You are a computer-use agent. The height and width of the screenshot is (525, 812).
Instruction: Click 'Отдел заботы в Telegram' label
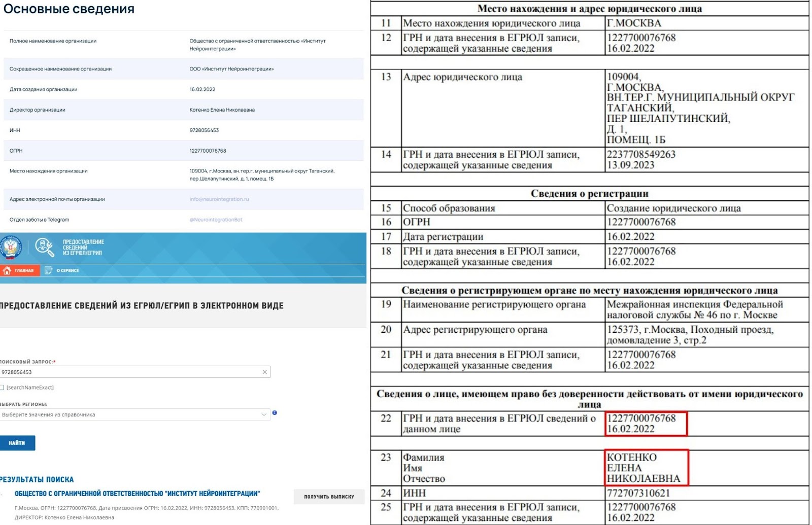[39, 220]
